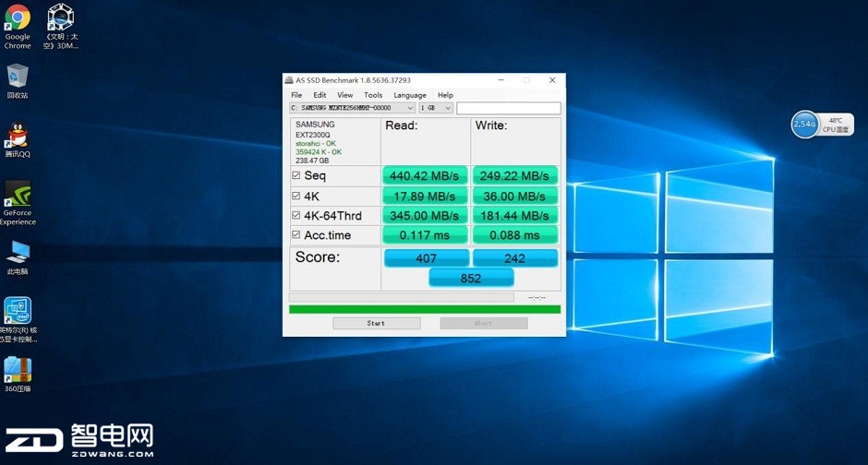Click the Read: column header
The width and height of the screenshot is (868, 465).
[x=402, y=125]
